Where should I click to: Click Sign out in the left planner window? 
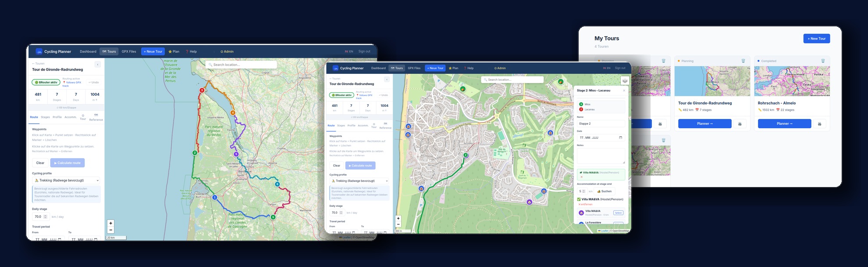pyautogui.click(x=364, y=51)
